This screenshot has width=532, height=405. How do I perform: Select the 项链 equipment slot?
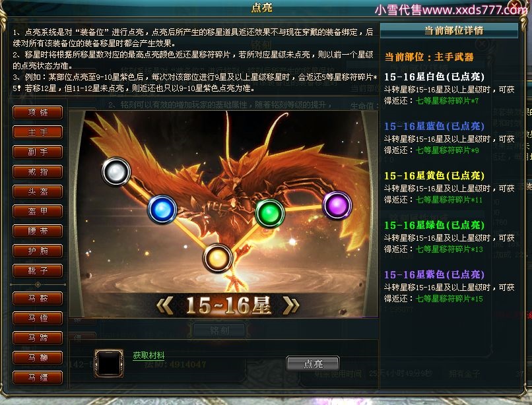[38, 112]
